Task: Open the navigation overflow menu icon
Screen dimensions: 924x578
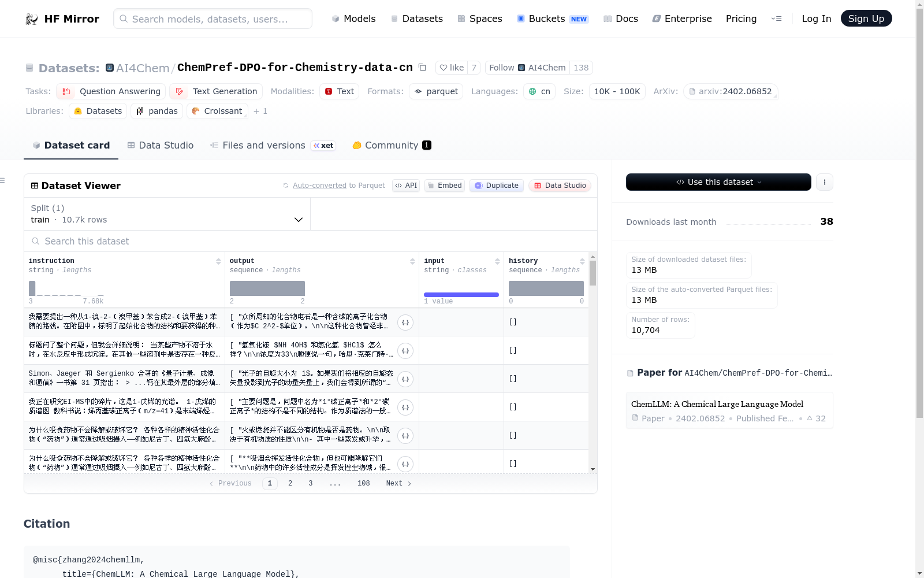Action: (776, 19)
